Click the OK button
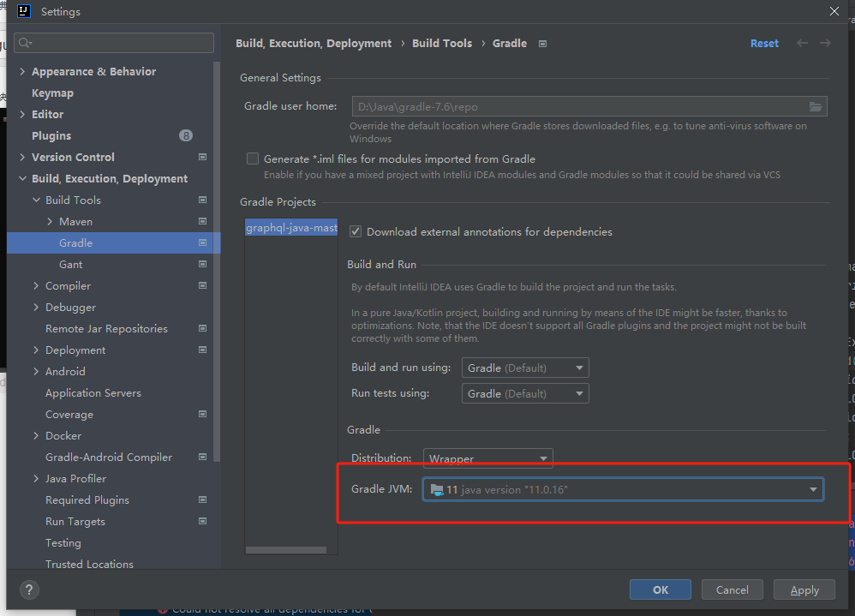855x616 pixels. [x=660, y=589]
